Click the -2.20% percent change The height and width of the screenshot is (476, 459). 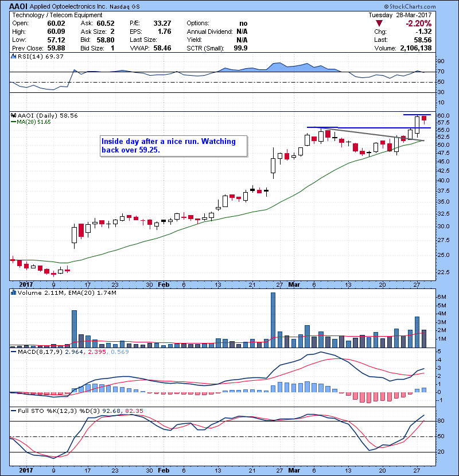pos(419,24)
